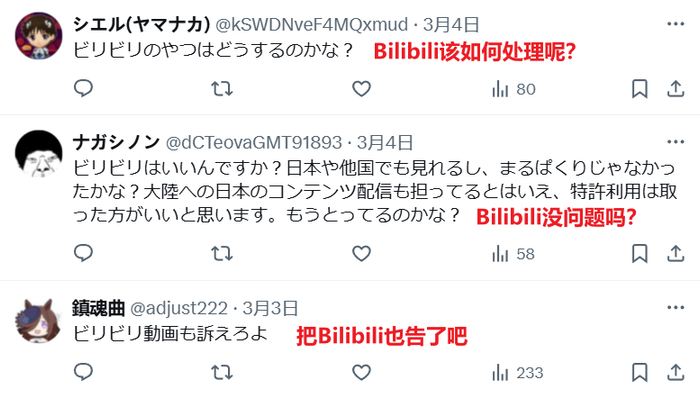
Task: Bookmark 鎮魂曲's tweet
Action: click(639, 373)
